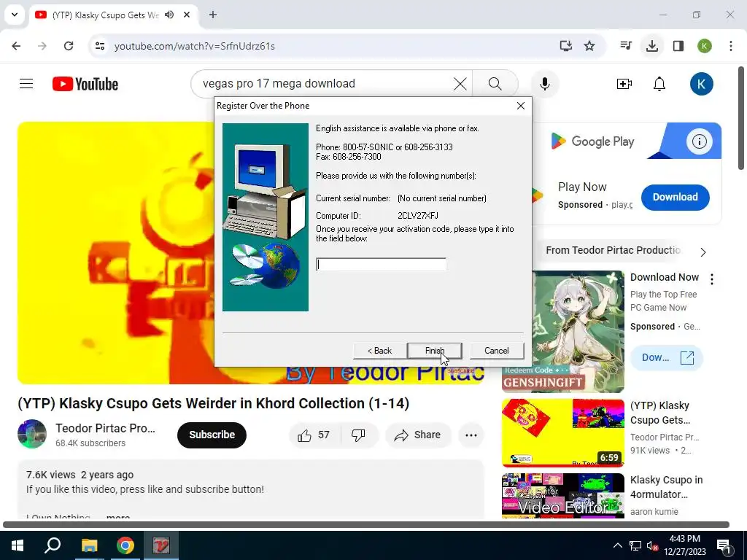Open the YouTube account K avatar

pyautogui.click(x=701, y=84)
